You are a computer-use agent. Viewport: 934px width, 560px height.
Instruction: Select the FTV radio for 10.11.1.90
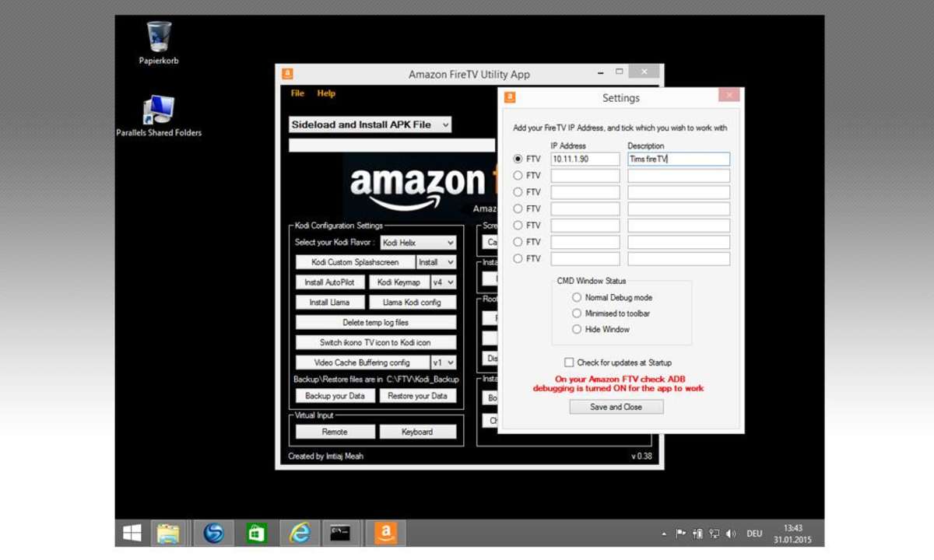[518, 159]
